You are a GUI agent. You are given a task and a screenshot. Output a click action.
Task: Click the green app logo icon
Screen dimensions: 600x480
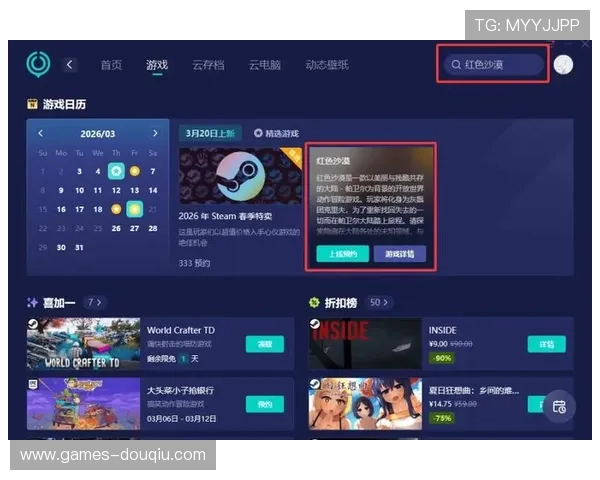tap(38, 64)
